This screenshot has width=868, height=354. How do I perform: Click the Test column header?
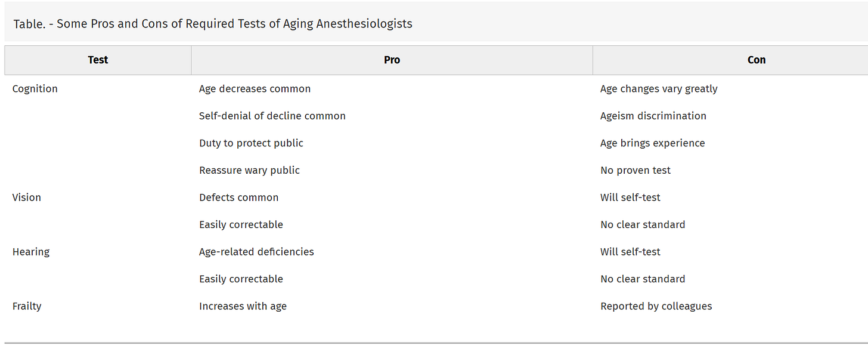[x=98, y=60]
